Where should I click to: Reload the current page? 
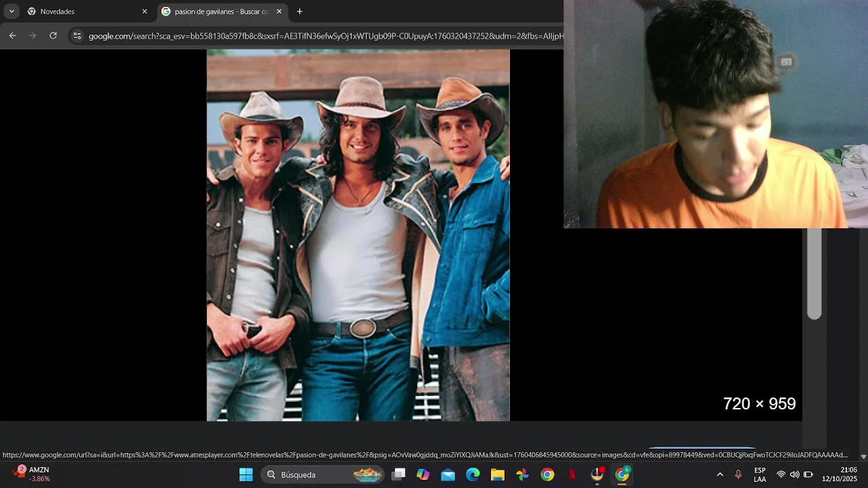53,35
